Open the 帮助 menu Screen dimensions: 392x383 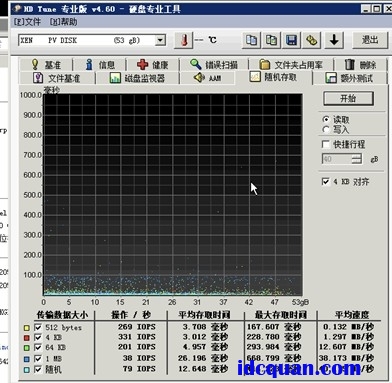pyautogui.click(x=63, y=22)
